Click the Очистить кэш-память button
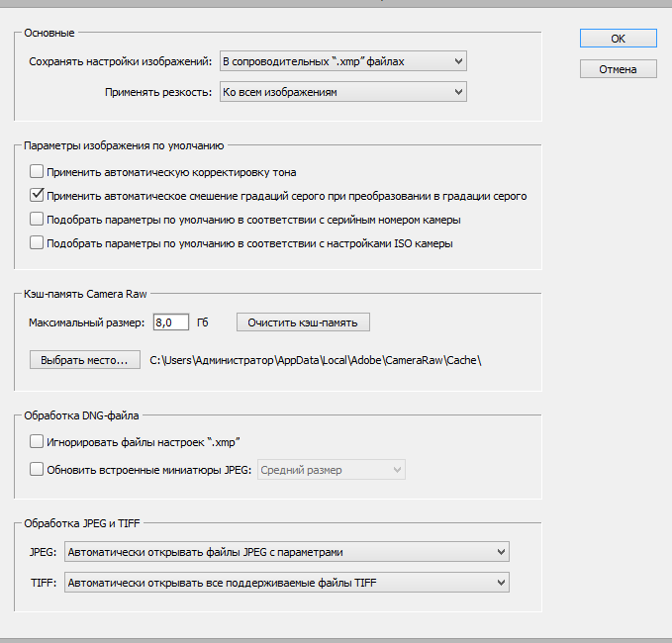 pyautogui.click(x=303, y=322)
